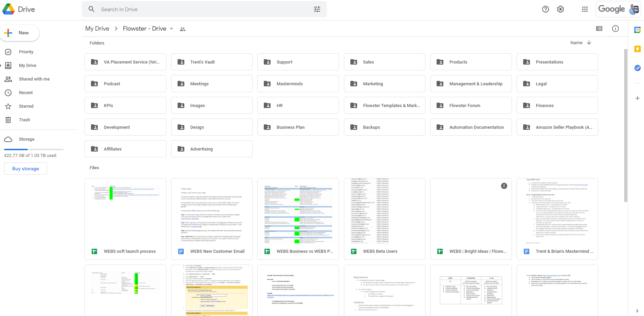This screenshot has height=316, width=644.
Task: Expand My Drive tree in sidebar
Action: [x=1, y=65]
